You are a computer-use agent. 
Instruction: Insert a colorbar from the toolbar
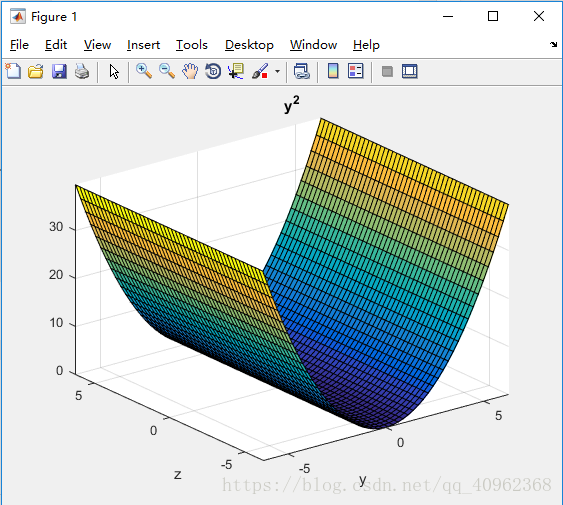click(333, 71)
